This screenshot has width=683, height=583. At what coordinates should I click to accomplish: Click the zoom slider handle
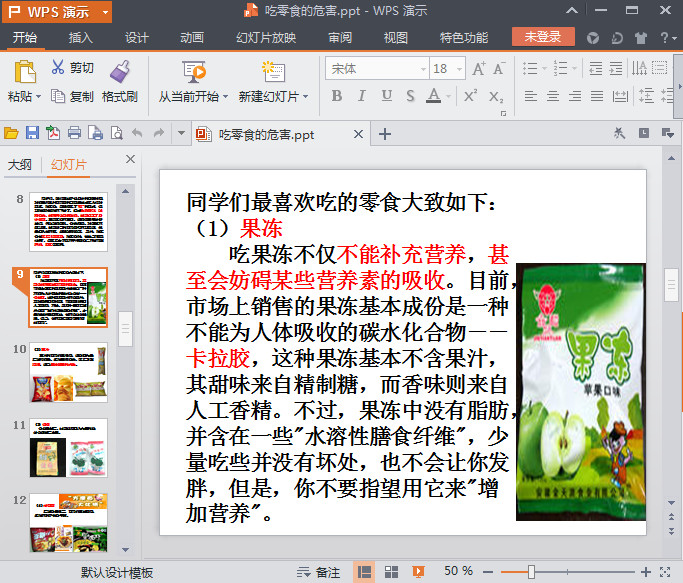pos(531,571)
